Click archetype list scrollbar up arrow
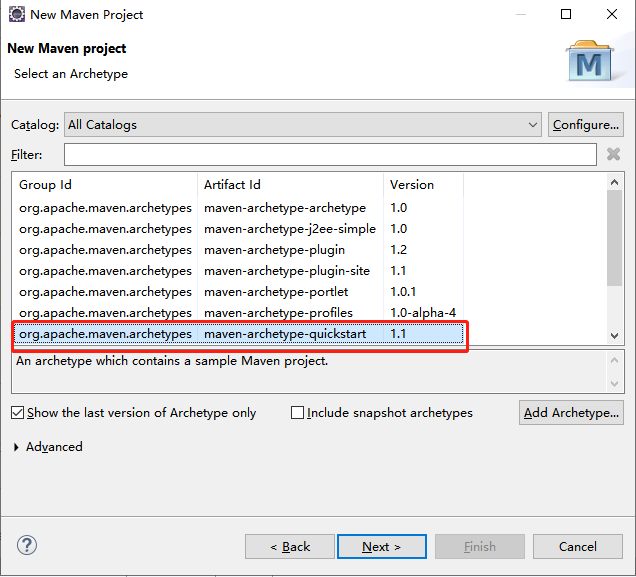The width and height of the screenshot is (636, 577). click(x=615, y=182)
